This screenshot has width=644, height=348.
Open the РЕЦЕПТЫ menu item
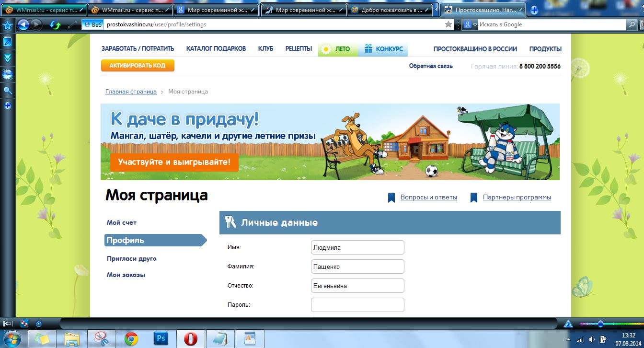tap(299, 49)
